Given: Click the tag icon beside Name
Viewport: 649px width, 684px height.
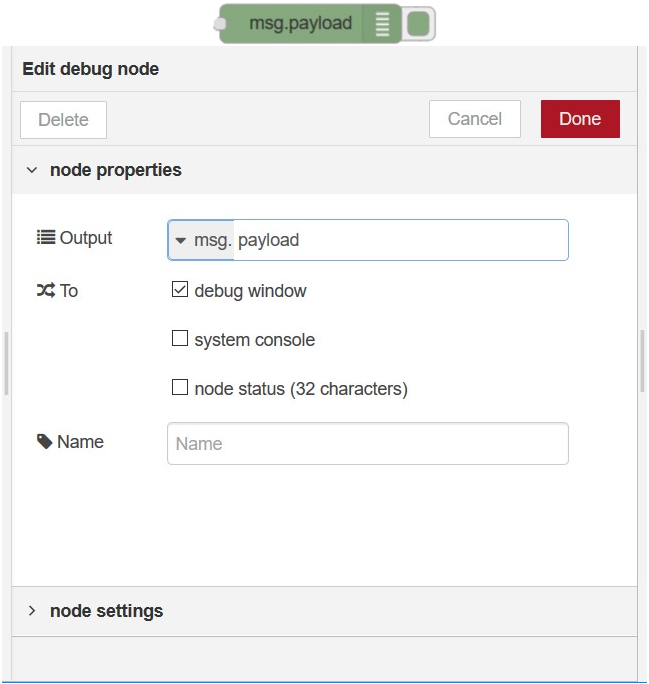Looking at the screenshot, I should 45,442.
